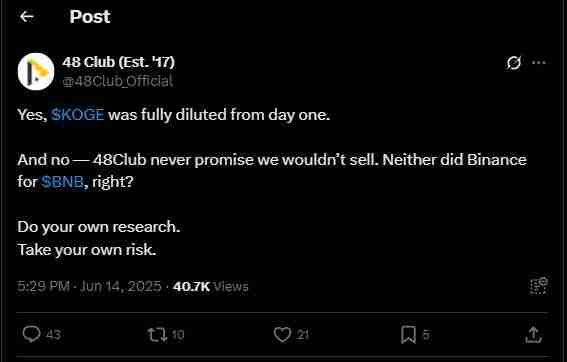Viewport: 567px width, 362px height.
Task: Open the 48 Club (Est. '17) display name
Action: click(x=118, y=62)
